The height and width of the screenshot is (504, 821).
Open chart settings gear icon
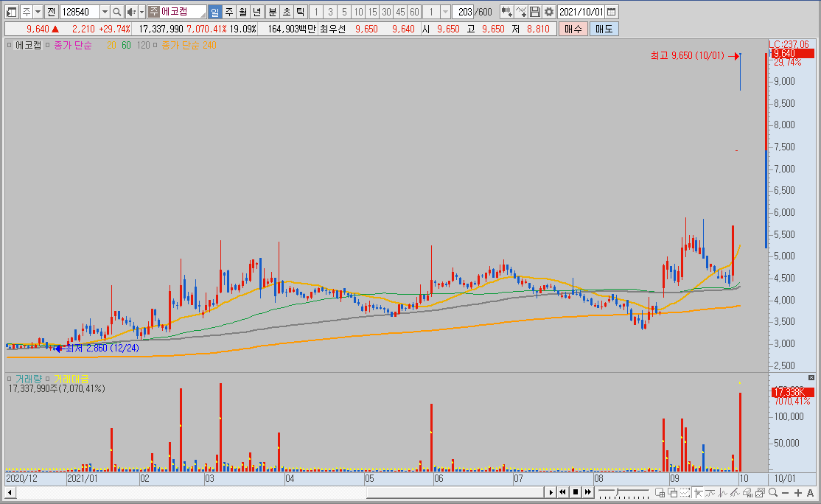pos(549,12)
